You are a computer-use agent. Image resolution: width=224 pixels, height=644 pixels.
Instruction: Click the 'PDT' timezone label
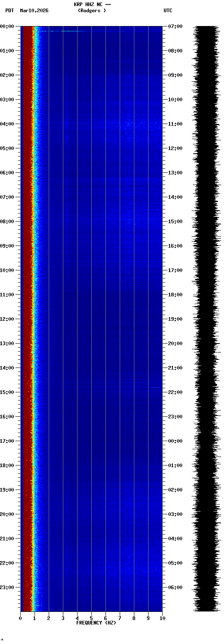pos(10,11)
